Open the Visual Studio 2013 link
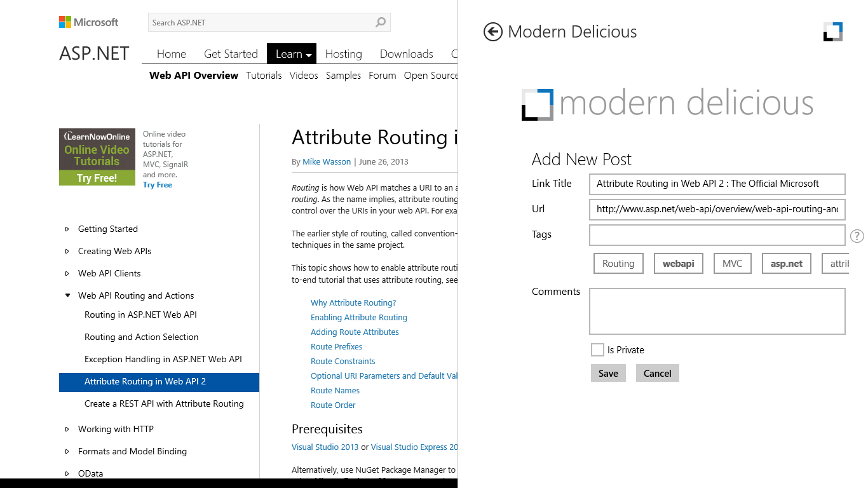This screenshot has width=868, height=488. pos(325,447)
